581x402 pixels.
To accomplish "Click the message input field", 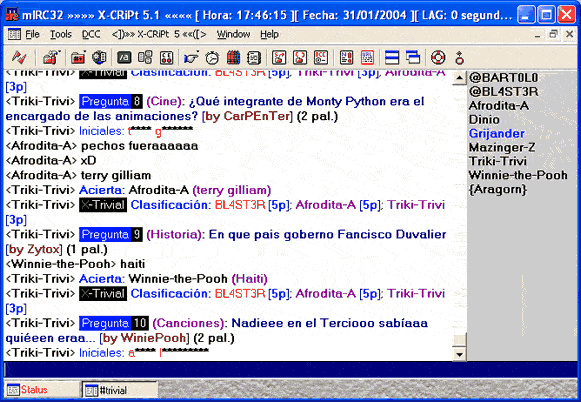I will (x=290, y=370).
